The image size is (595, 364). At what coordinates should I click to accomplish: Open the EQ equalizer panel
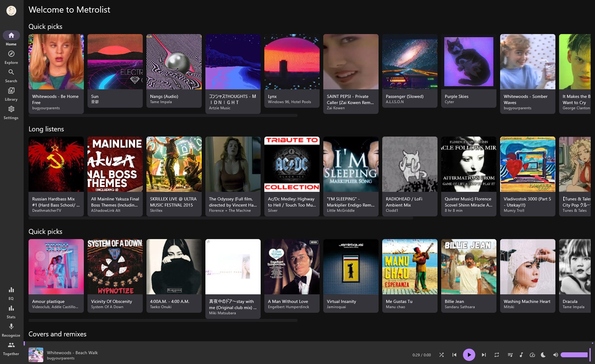[x=11, y=293]
